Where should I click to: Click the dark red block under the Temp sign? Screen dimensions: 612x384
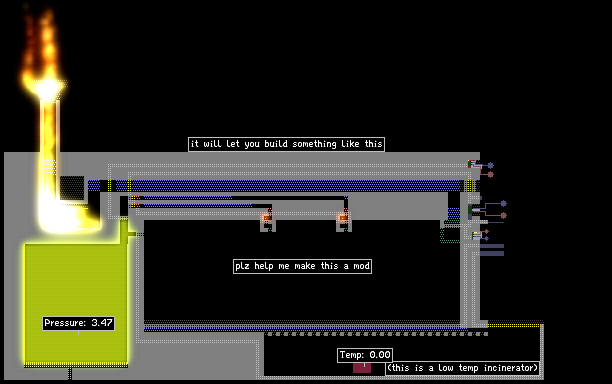pos(362,368)
